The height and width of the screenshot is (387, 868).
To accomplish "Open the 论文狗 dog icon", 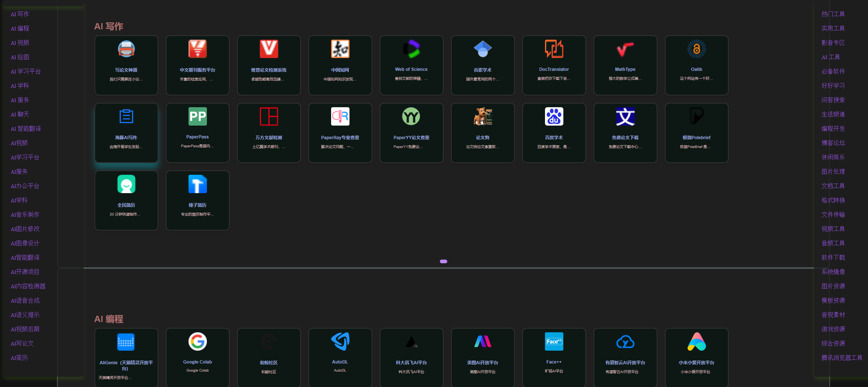I will pos(483,116).
